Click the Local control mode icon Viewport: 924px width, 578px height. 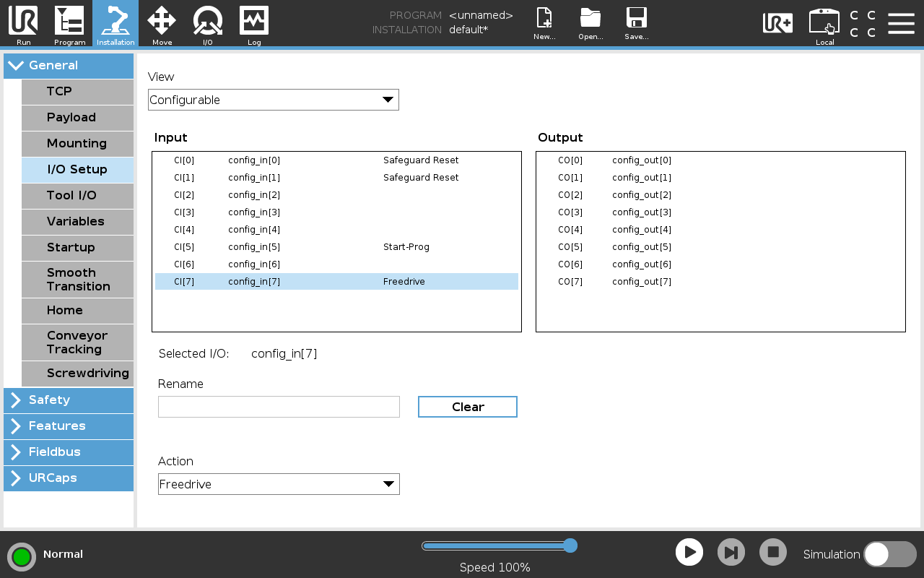(x=824, y=26)
